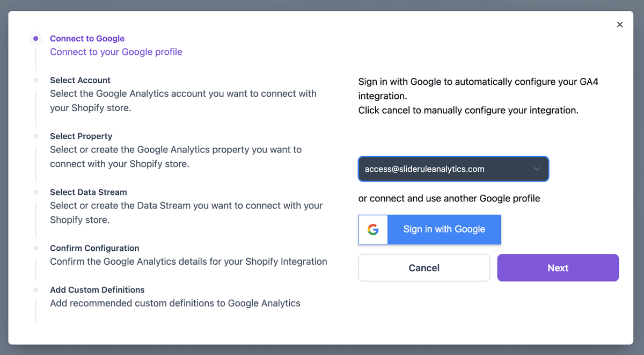Proceed with the purple Next button
Viewport: 644px width, 355px height.
558,268
